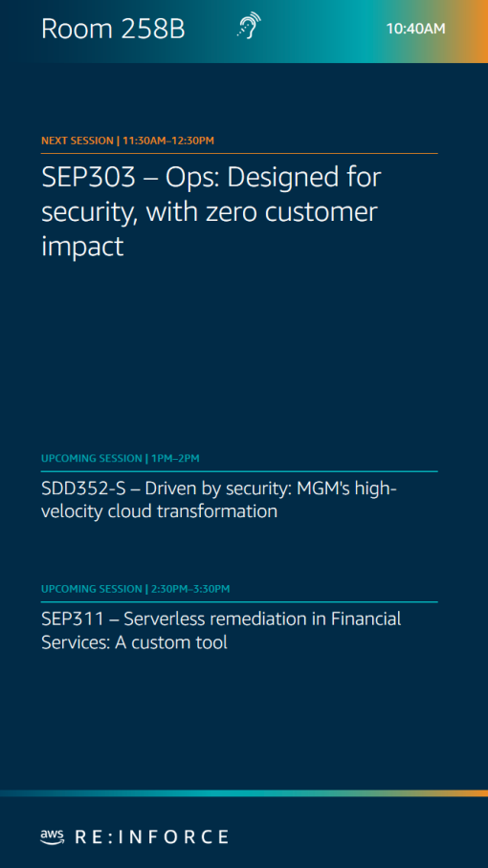Click 'Services: A custom tool' text line
This screenshot has width=488, height=868.
pos(134,641)
